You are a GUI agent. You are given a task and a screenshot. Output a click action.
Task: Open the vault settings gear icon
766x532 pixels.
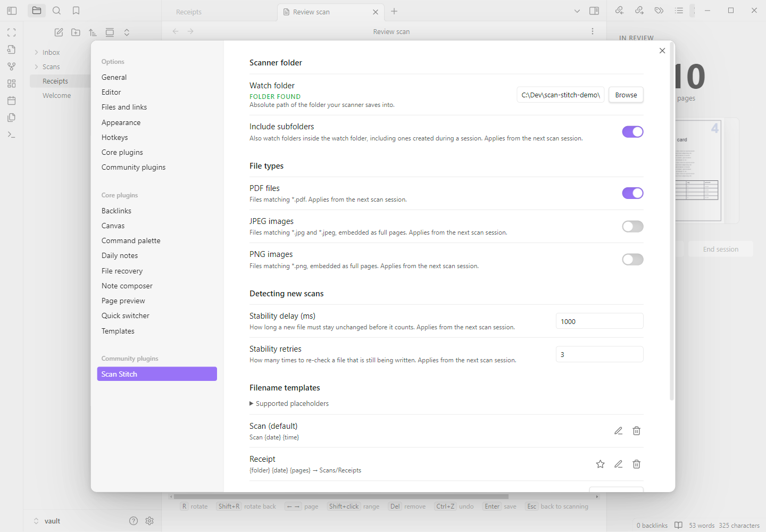click(x=149, y=521)
